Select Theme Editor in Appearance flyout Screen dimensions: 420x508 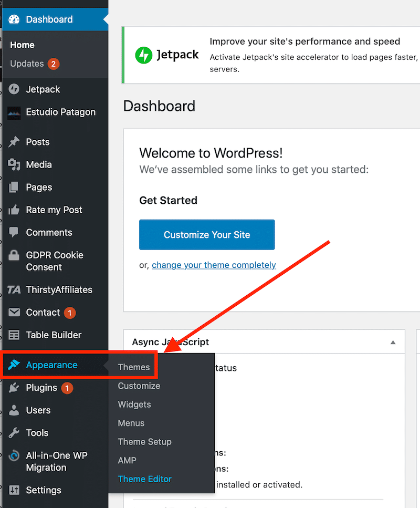145,479
